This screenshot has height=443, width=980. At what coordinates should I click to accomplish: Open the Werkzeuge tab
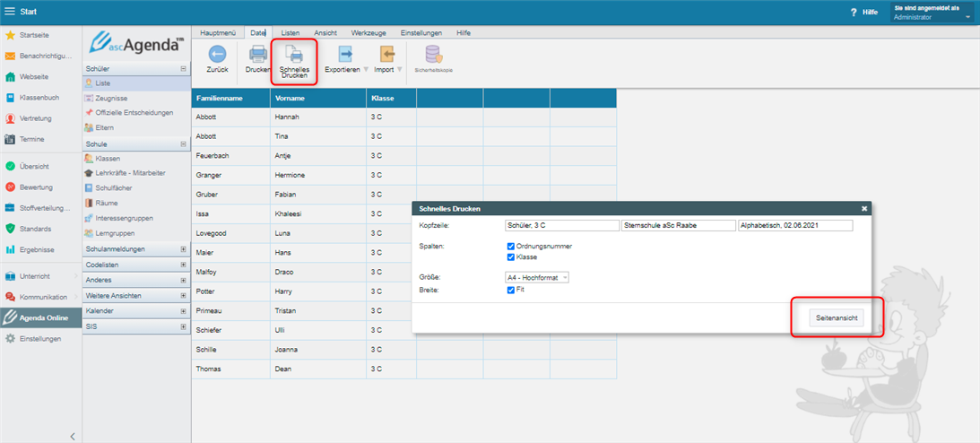click(369, 32)
